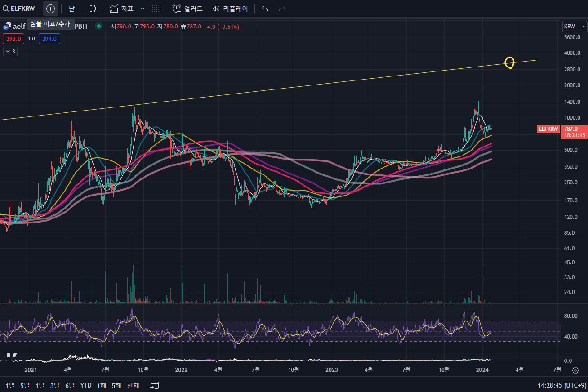
Task: Expand the indicators favorites dropdown arrow
Action: coord(143,9)
